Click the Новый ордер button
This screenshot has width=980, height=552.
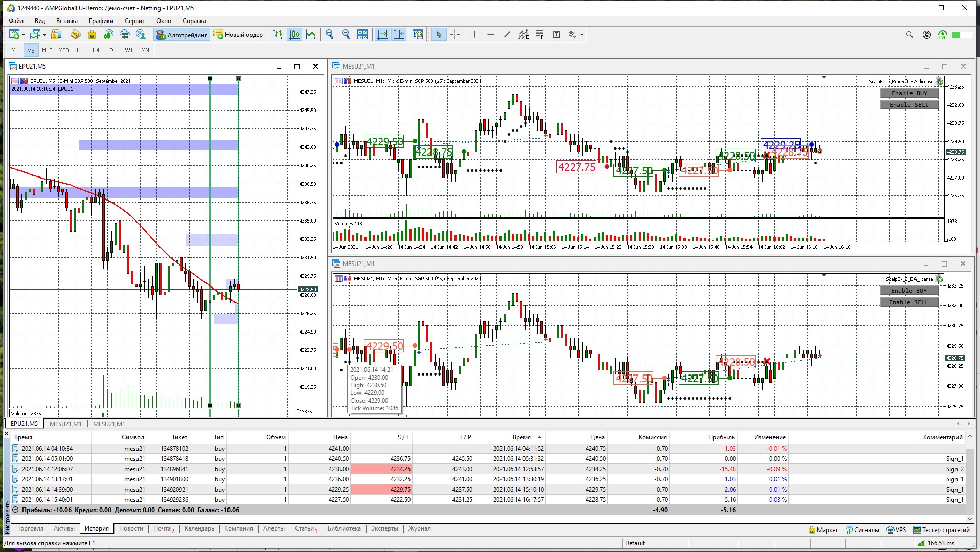click(238, 35)
